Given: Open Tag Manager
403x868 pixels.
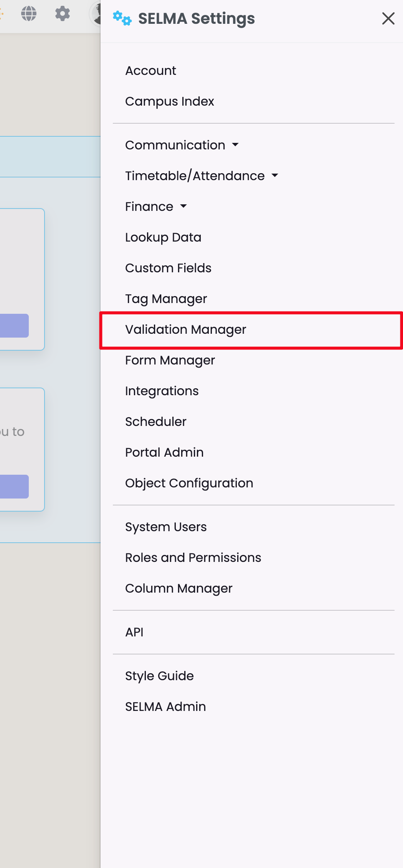Looking at the screenshot, I should click(166, 299).
